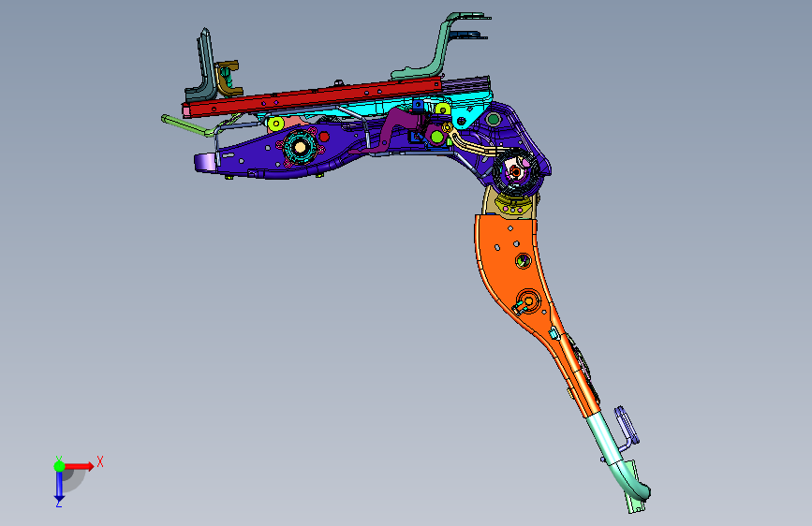Viewport: 812px width, 526px height.
Task: Select the long red seat rail
Action: click(311, 98)
